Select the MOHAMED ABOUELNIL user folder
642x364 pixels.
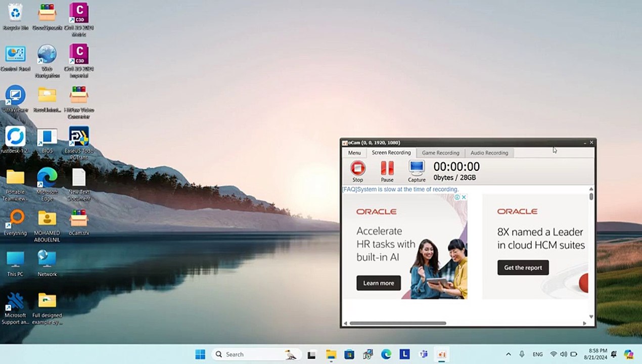coord(47,226)
